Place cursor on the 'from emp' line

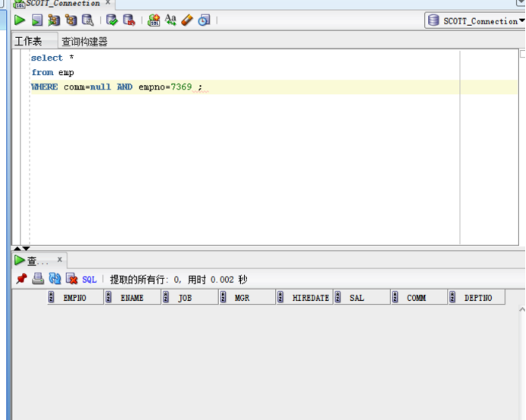[52, 72]
